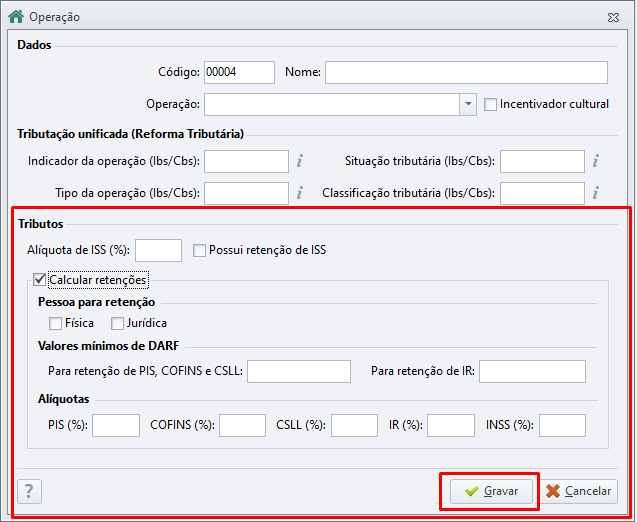Focus the Nome text field
This screenshot has height=522, width=637.
[x=466, y=72]
